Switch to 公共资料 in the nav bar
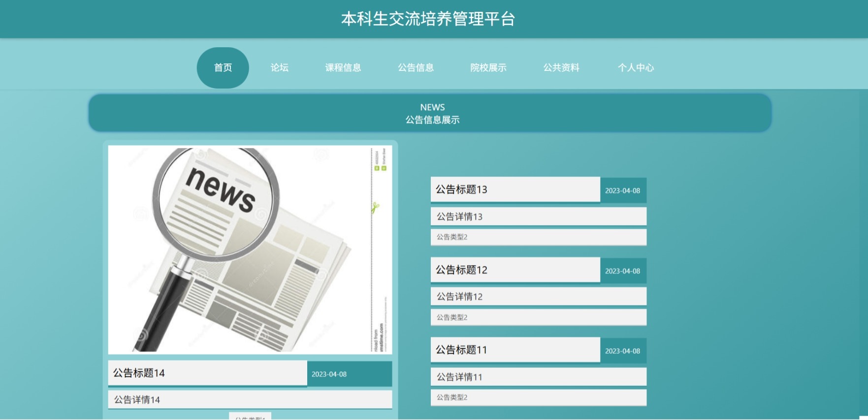The width and height of the screenshot is (868, 420). tap(561, 68)
